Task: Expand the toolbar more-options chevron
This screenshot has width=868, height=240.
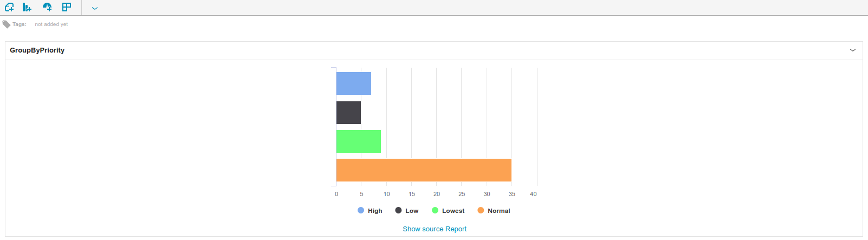Action: point(95,8)
